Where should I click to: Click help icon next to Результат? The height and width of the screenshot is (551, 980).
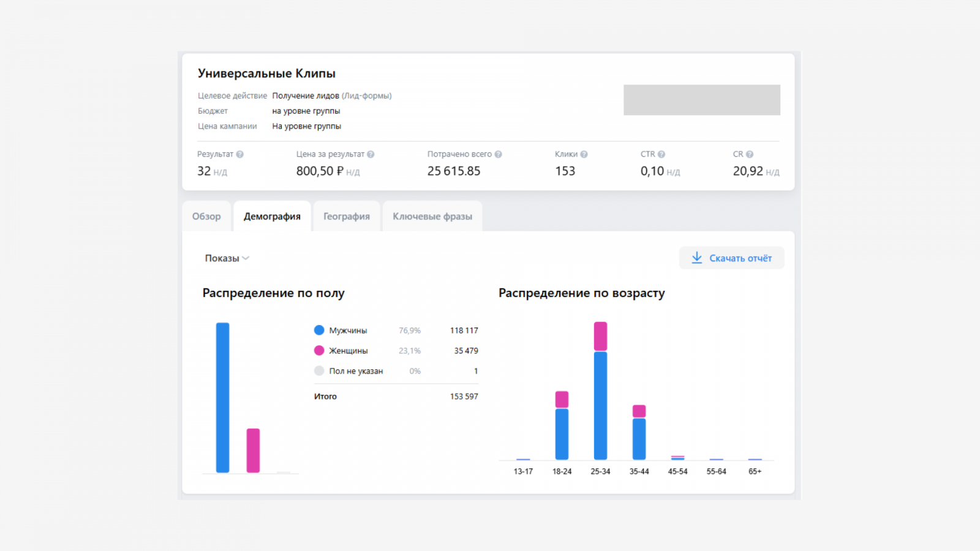coord(240,154)
